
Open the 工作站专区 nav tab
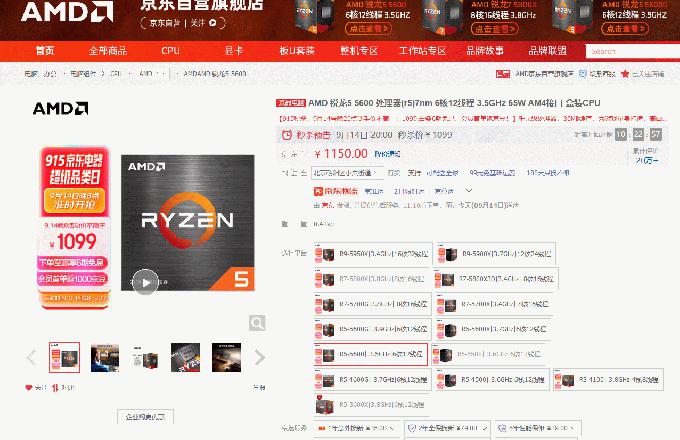pyautogui.click(x=422, y=51)
